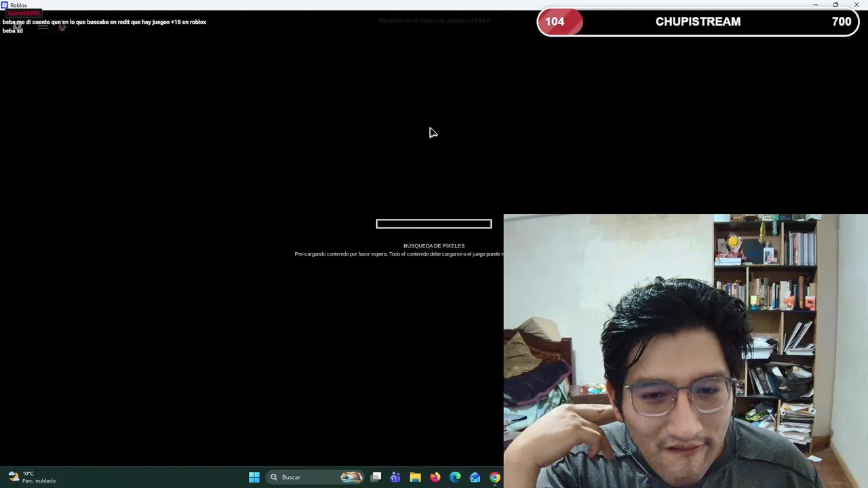Viewport: 868px width, 488px height.
Task: Click the white loading progress bar
Action: coord(434,224)
